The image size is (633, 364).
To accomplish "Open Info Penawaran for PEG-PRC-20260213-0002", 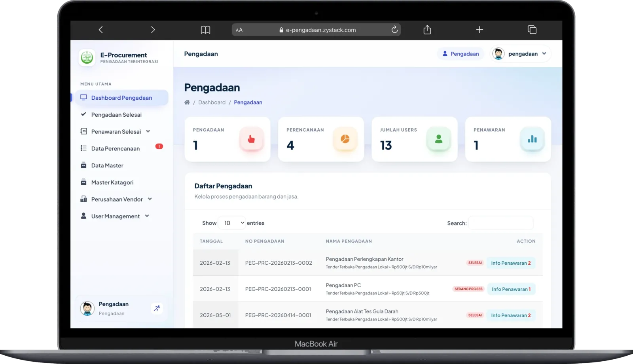I will pos(511,263).
